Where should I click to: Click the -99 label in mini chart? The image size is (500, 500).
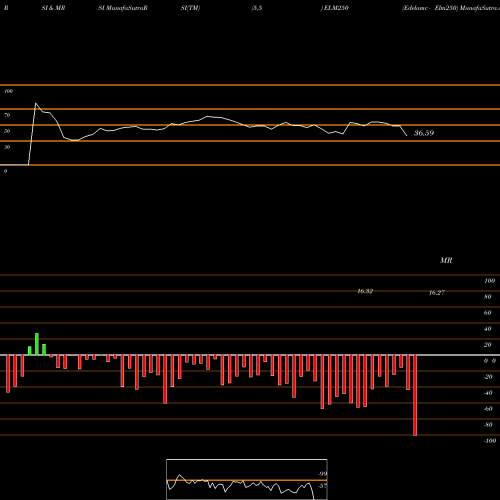[322, 474]
